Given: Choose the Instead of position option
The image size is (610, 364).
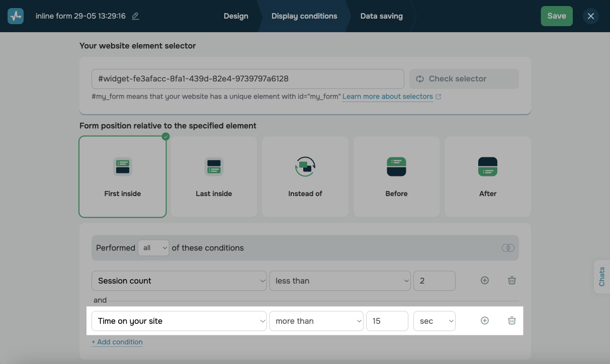Looking at the screenshot, I should click(x=305, y=176).
